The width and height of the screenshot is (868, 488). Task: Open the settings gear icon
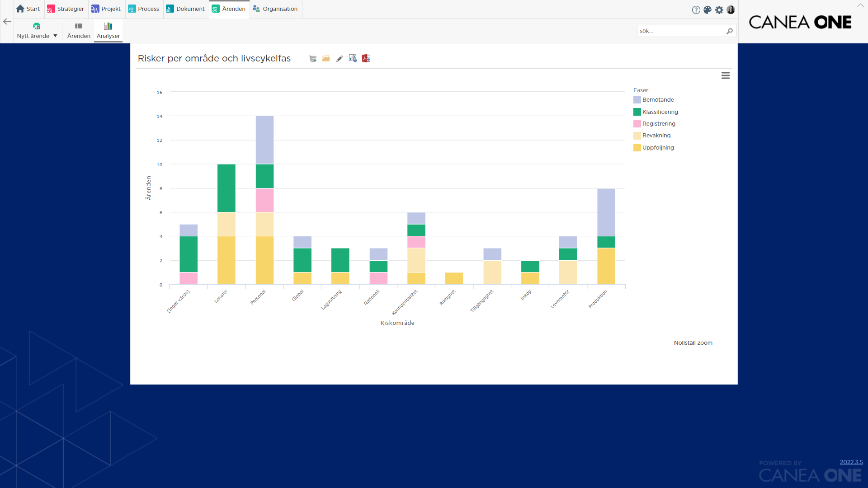pyautogui.click(x=719, y=10)
